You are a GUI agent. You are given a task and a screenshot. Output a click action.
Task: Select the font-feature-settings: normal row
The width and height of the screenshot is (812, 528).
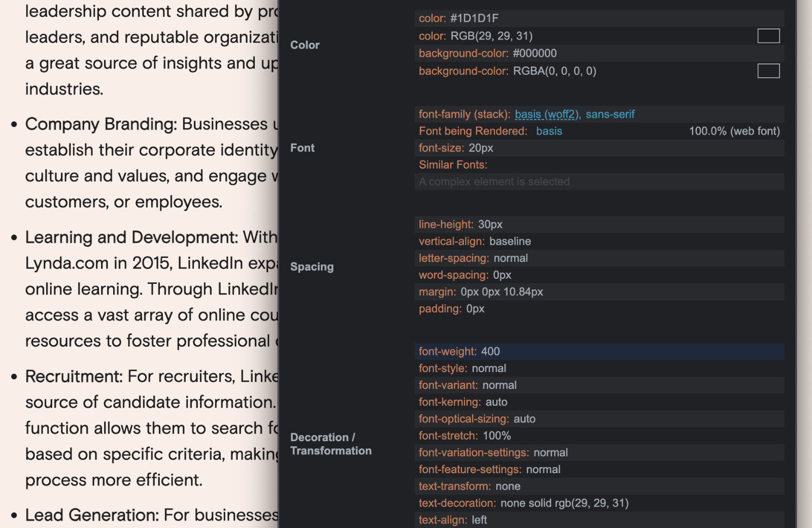tap(599, 469)
